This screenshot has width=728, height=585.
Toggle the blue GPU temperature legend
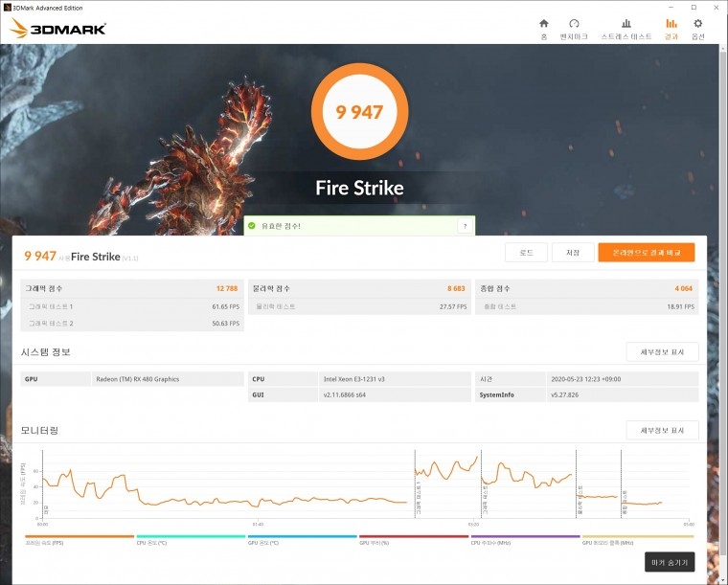point(303,537)
